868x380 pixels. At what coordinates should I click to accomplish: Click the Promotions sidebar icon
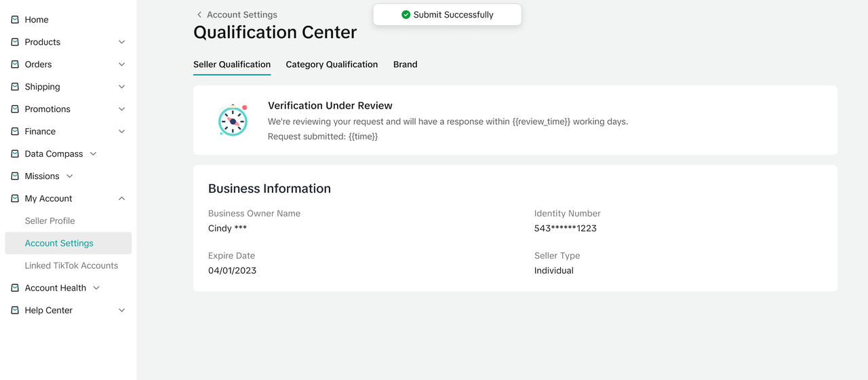point(15,109)
